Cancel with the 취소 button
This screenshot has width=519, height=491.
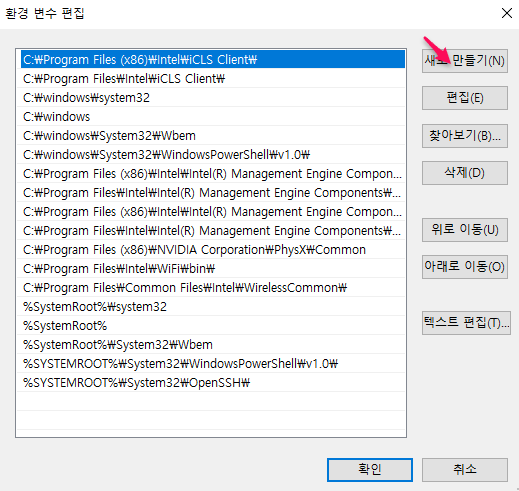[465, 470]
